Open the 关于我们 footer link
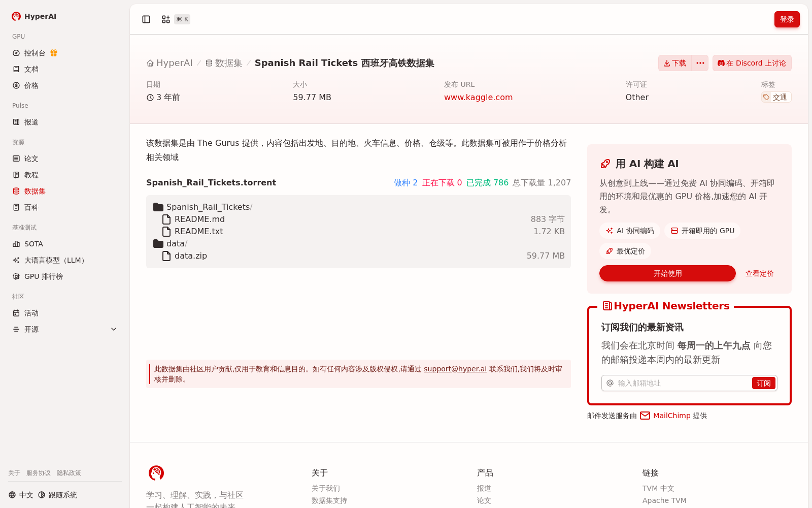Viewport: 812px width, 508px height. (326, 488)
